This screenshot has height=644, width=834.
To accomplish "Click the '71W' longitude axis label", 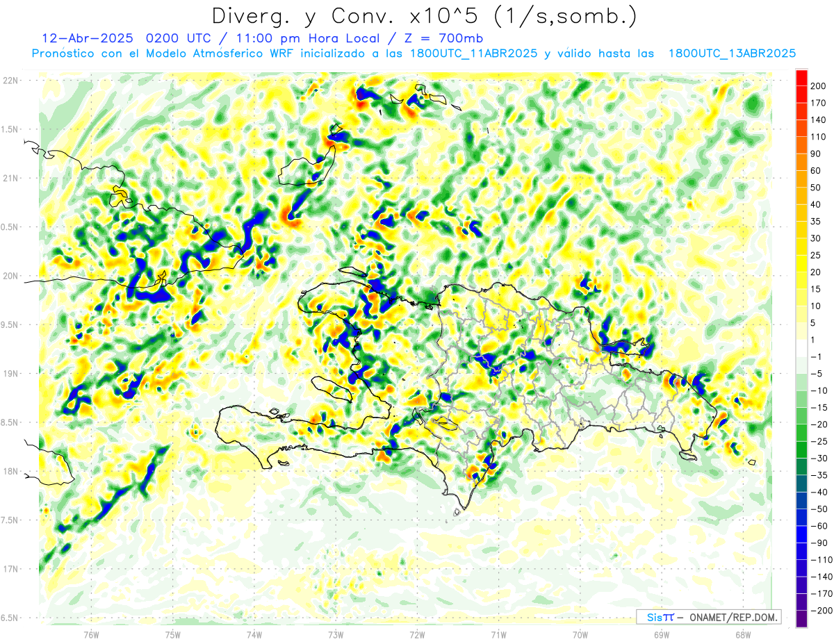I will pos(498,634).
